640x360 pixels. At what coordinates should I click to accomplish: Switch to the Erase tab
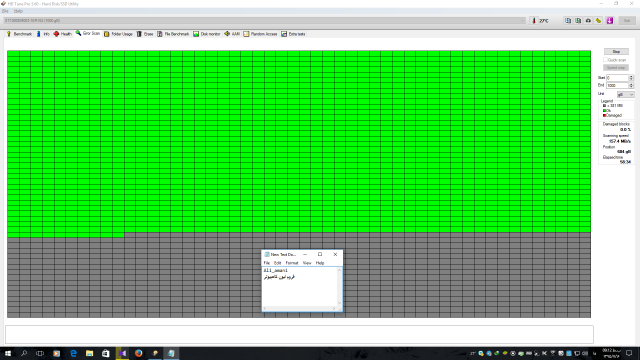coord(145,34)
